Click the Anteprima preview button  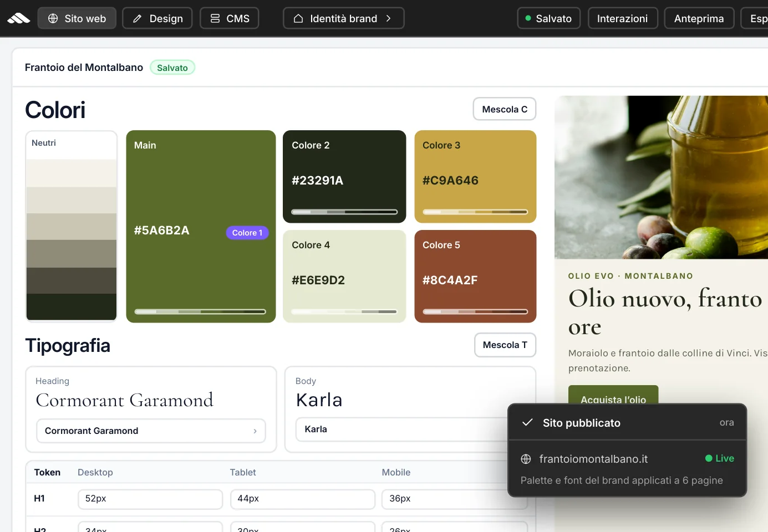tap(699, 18)
